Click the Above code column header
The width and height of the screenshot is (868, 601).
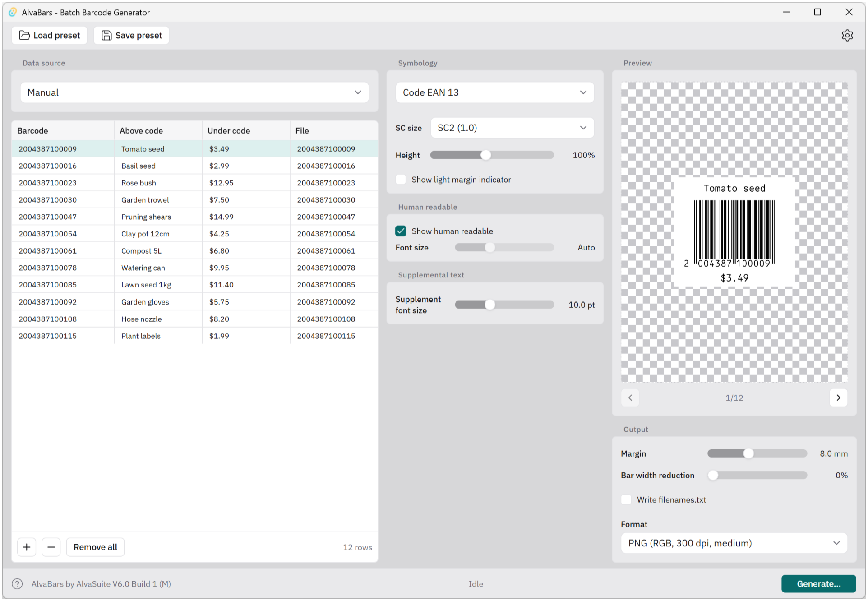click(x=158, y=131)
